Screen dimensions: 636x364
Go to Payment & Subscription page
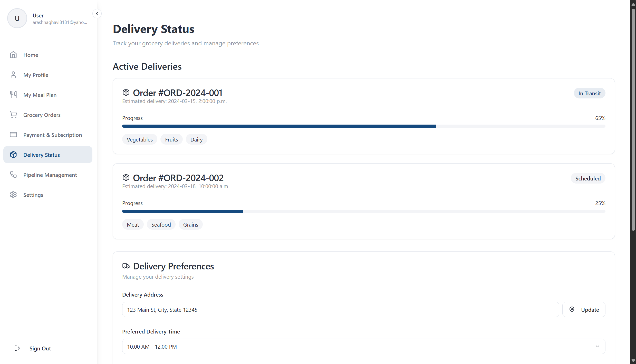click(53, 135)
